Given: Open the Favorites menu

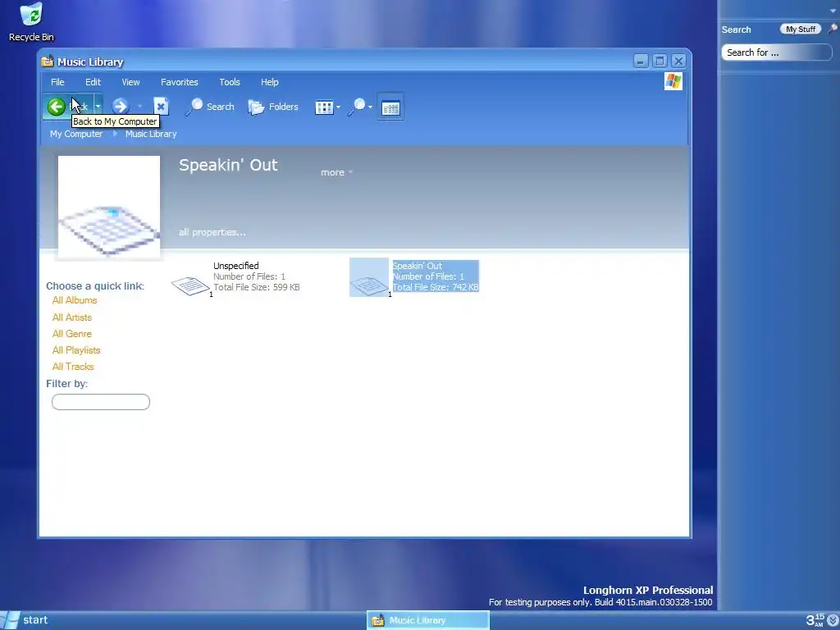Looking at the screenshot, I should pyautogui.click(x=180, y=82).
